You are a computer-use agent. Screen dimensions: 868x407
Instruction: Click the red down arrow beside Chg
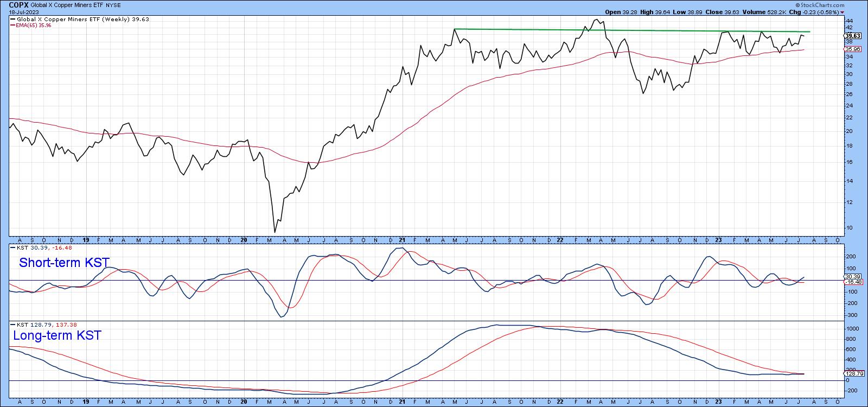point(843,11)
